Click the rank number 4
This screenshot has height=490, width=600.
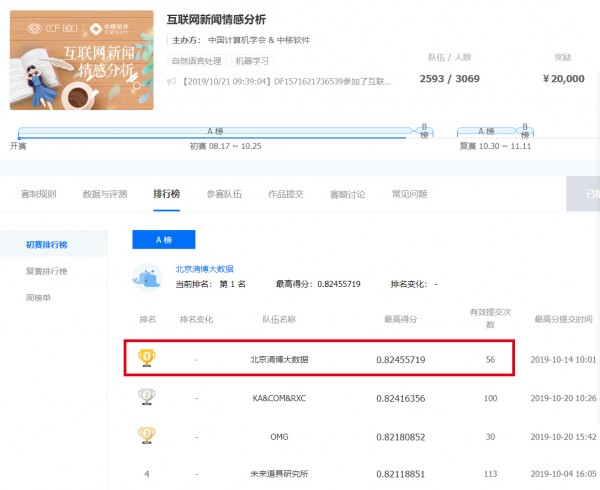tap(147, 474)
